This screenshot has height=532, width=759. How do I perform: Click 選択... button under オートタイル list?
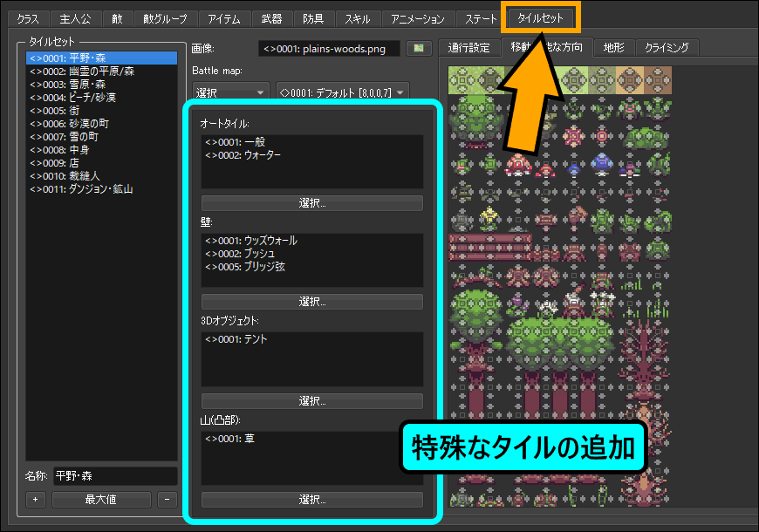[x=311, y=203]
